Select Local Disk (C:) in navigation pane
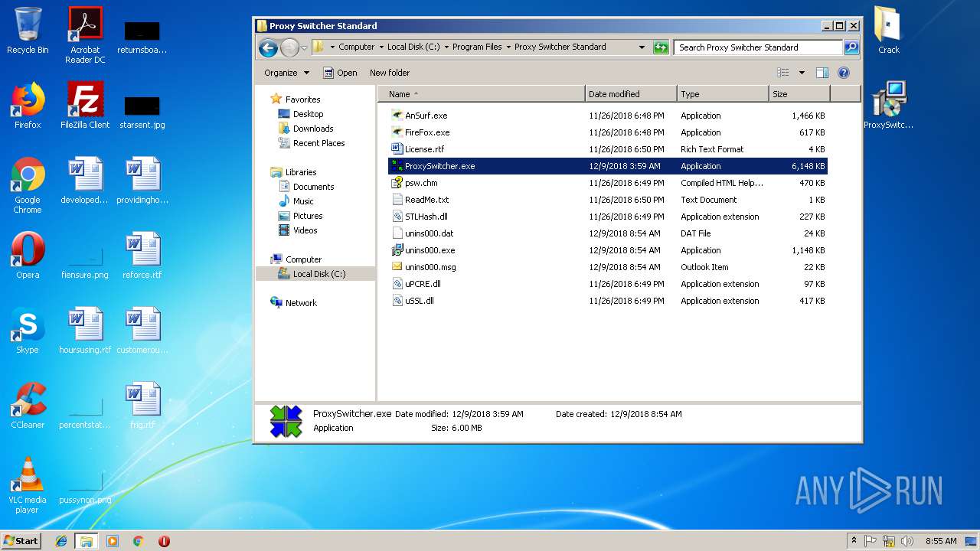The height and width of the screenshot is (551, 980). (318, 274)
